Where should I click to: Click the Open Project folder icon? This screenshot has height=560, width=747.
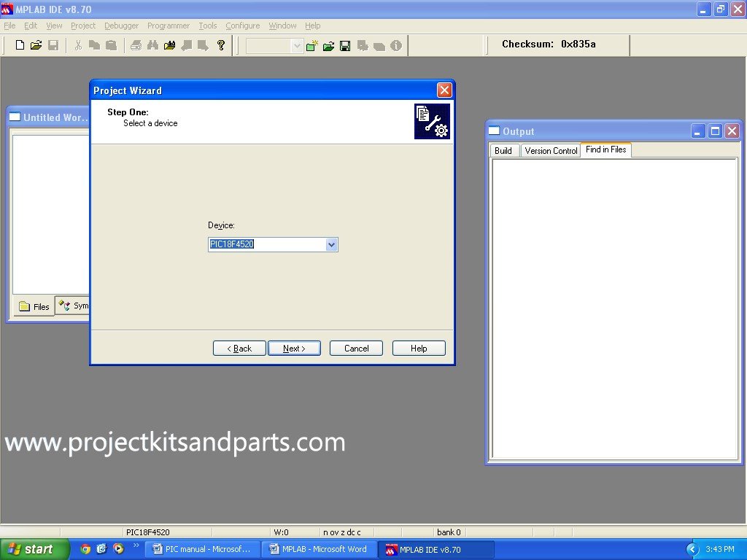[328, 46]
